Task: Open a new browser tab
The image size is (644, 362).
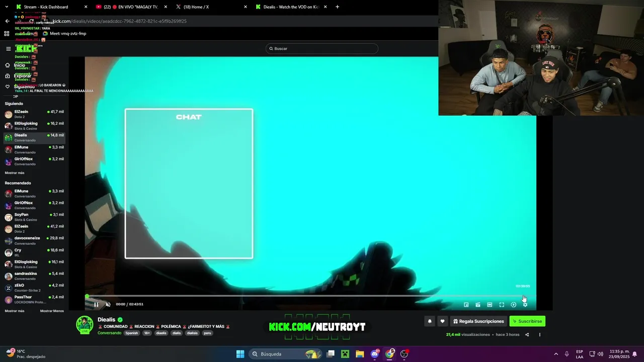Action: (337, 7)
